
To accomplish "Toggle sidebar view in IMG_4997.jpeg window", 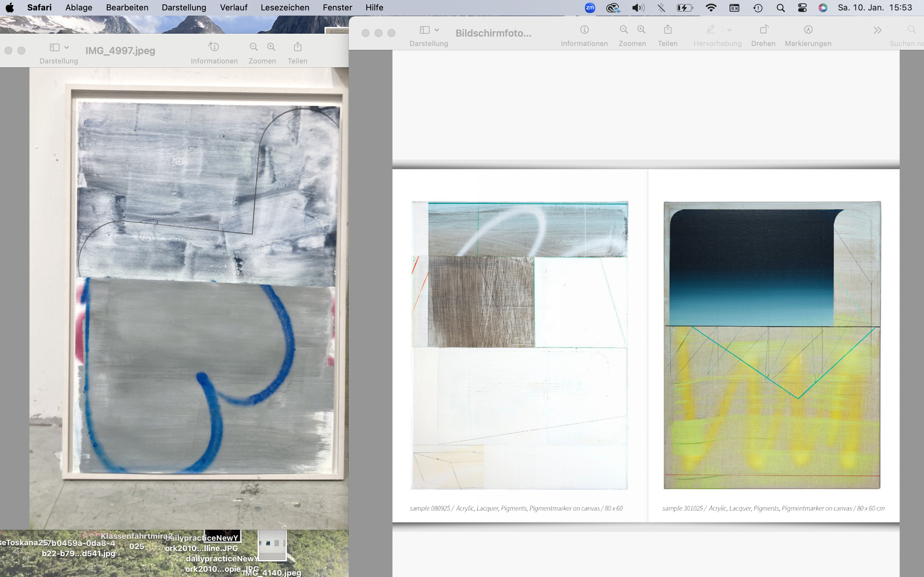I will coord(55,47).
